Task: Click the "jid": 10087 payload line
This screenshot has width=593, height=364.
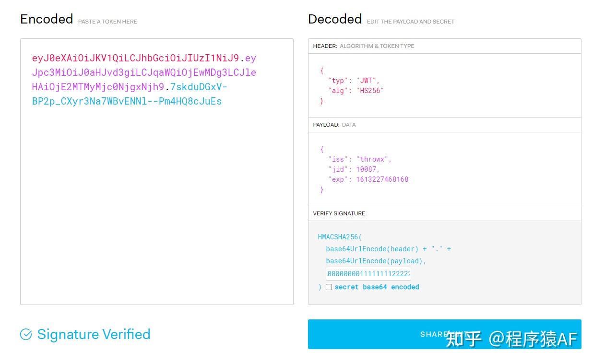Action: point(354,169)
